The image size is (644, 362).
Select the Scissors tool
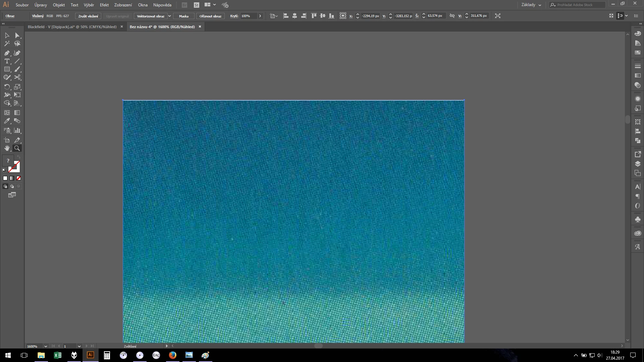(x=17, y=77)
